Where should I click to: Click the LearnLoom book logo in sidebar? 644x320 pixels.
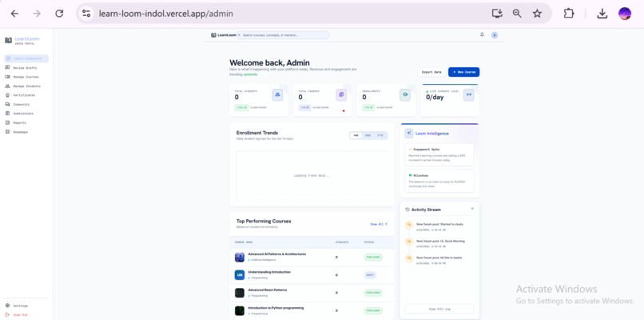pos(8,40)
